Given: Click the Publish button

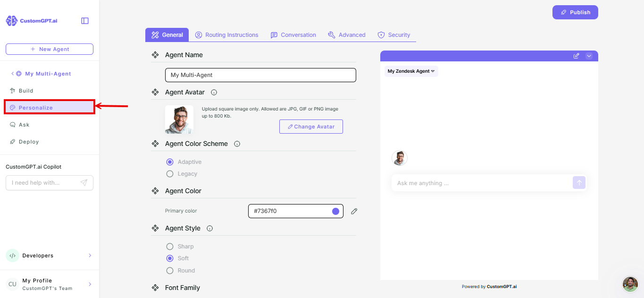Looking at the screenshot, I should pyautogui.click(x=575, y=12).
